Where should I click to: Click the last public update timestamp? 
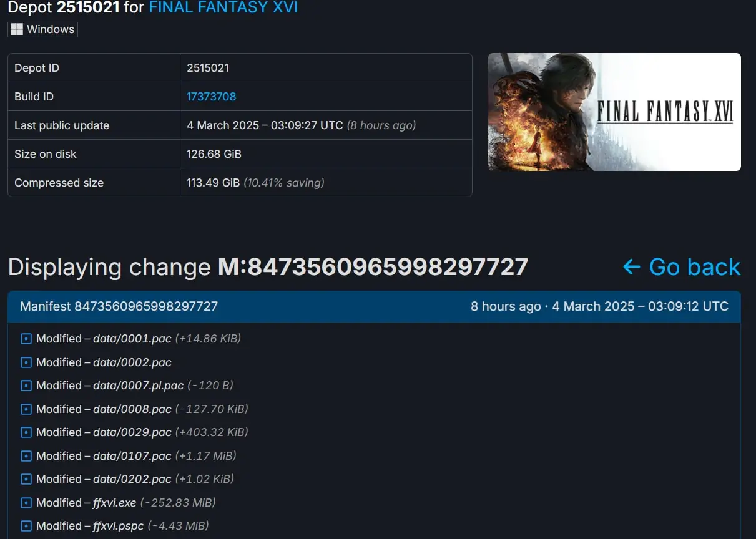tap(265, 125)
